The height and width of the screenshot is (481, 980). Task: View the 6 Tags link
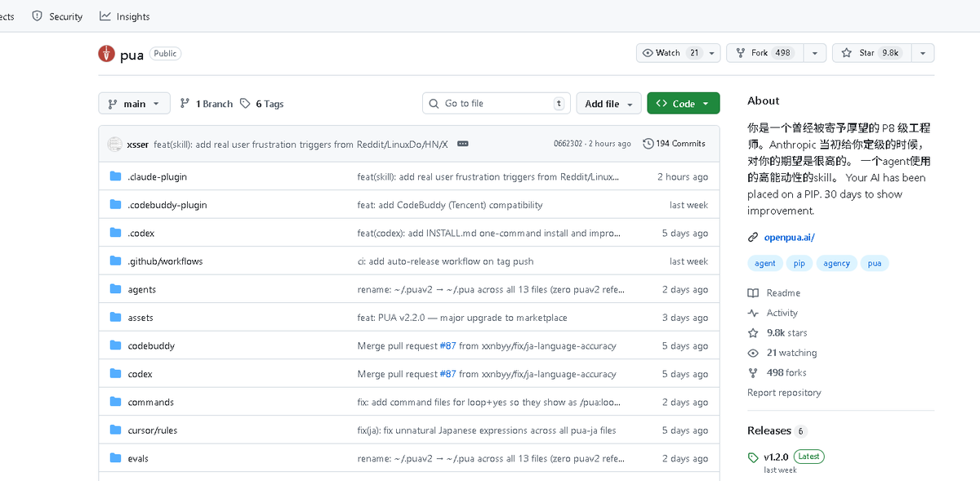[261, 104]
